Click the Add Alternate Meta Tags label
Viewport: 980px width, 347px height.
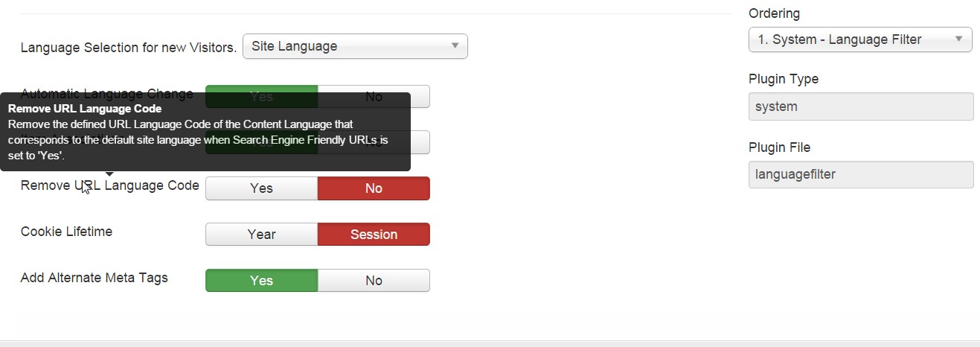[95, 278]
